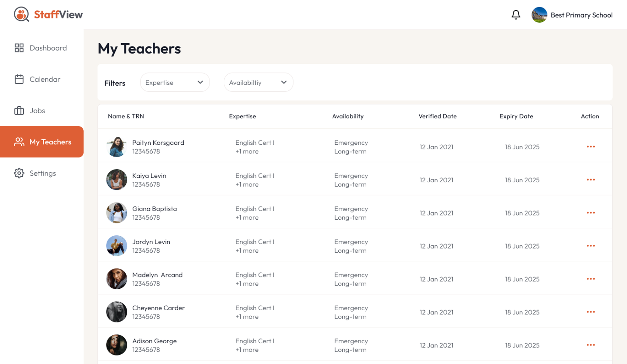The width and height of the screenshot is (627, 364).
Task: Expand the Expertise filter dropdown
Action: click(x=175, y=83)
